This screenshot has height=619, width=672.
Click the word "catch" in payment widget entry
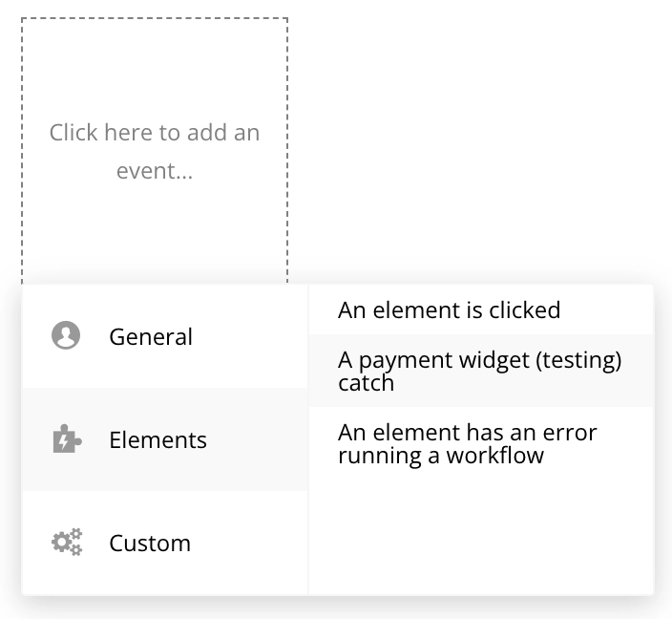tap(366, 383)
